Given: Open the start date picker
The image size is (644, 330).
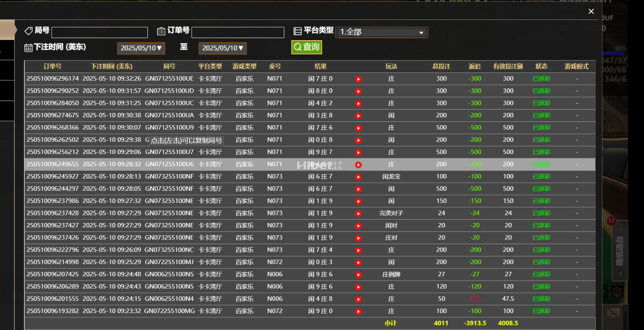Looking at the screenshot, I should [x=141, y=48].
